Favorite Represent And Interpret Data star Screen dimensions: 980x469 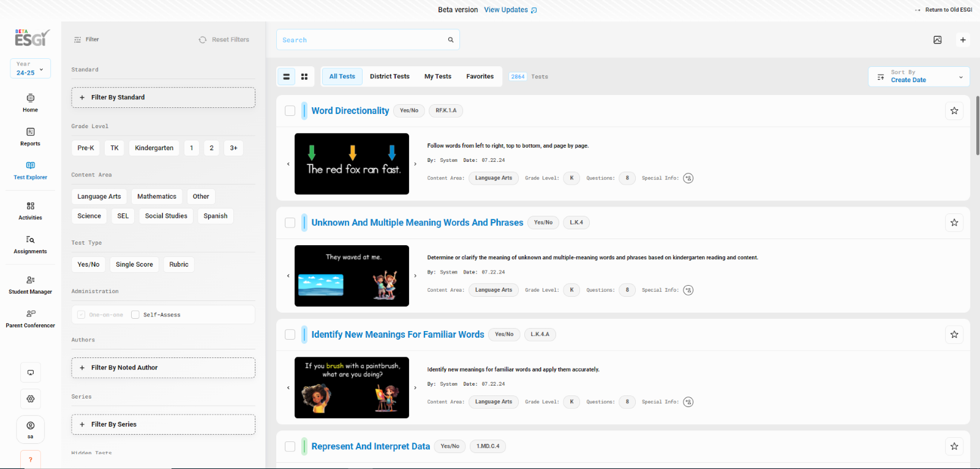[954, 446]
